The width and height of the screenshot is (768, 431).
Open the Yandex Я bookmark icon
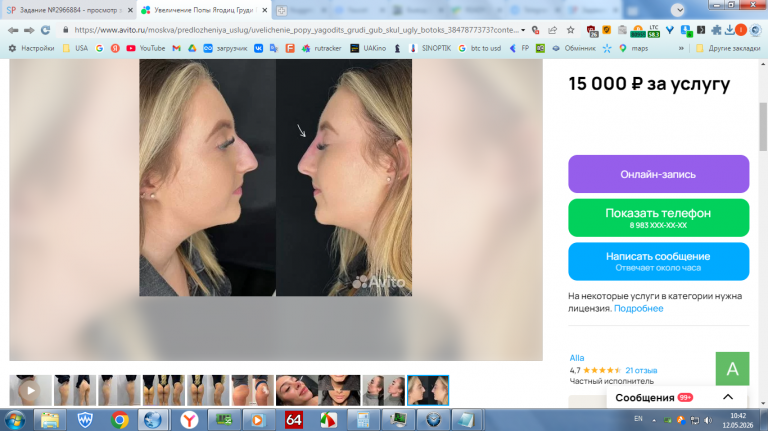point(115,48)
